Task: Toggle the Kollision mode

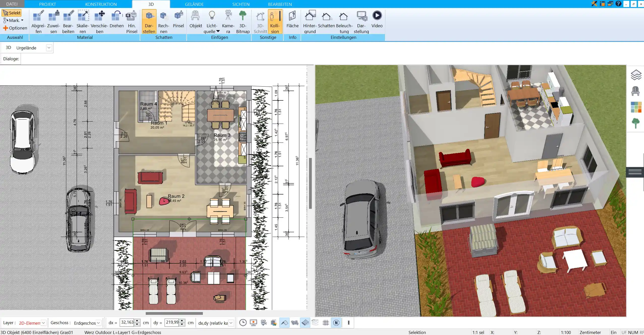Action: point(275,22)
